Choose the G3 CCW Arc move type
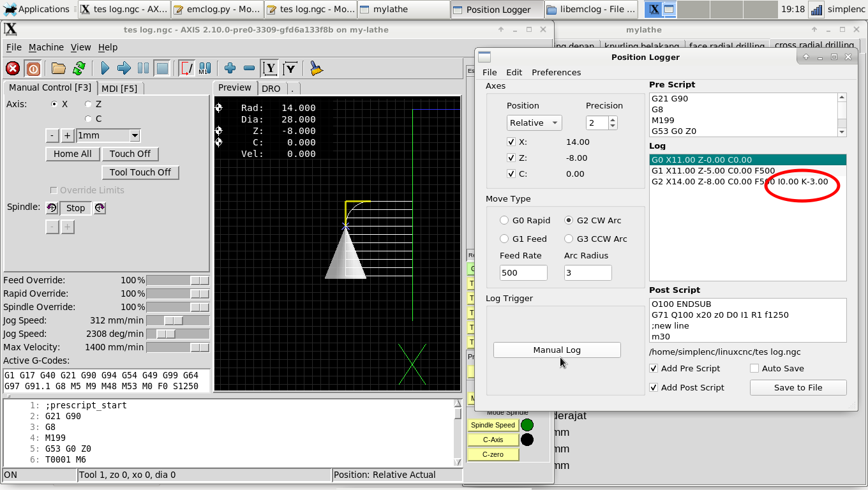 click(569, 239)
